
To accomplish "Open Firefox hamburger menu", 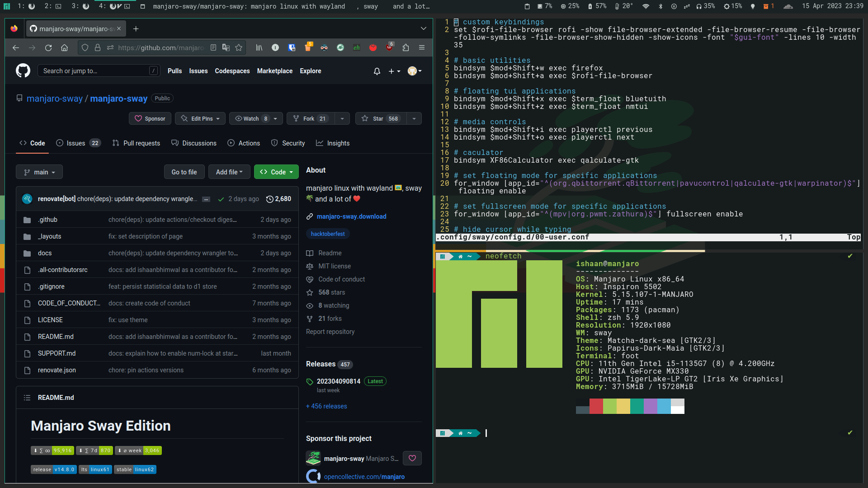I will click(422, 47).
